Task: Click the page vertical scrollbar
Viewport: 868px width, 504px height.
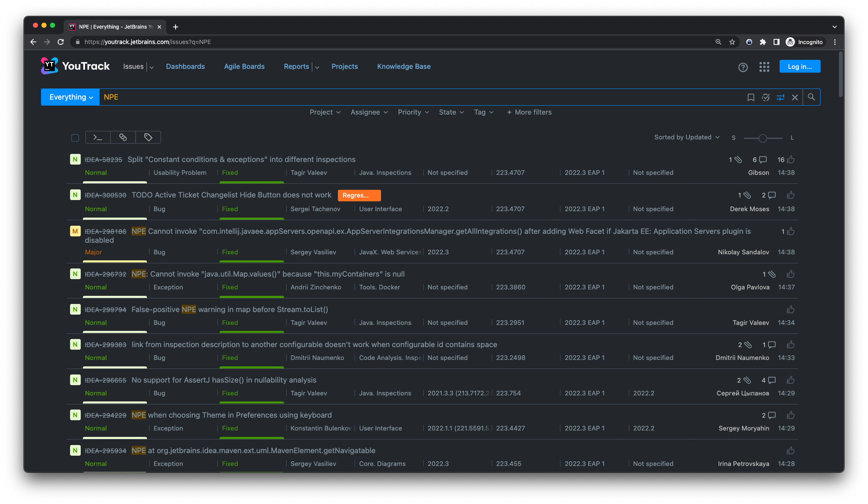Action: pos(841,75)
